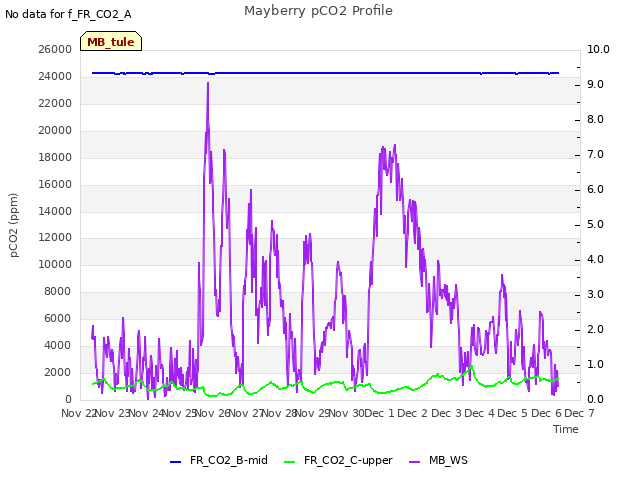Click the 5.0 right axis tick label
This screenshot has width=640, height=480.
[x=595, y=224]
